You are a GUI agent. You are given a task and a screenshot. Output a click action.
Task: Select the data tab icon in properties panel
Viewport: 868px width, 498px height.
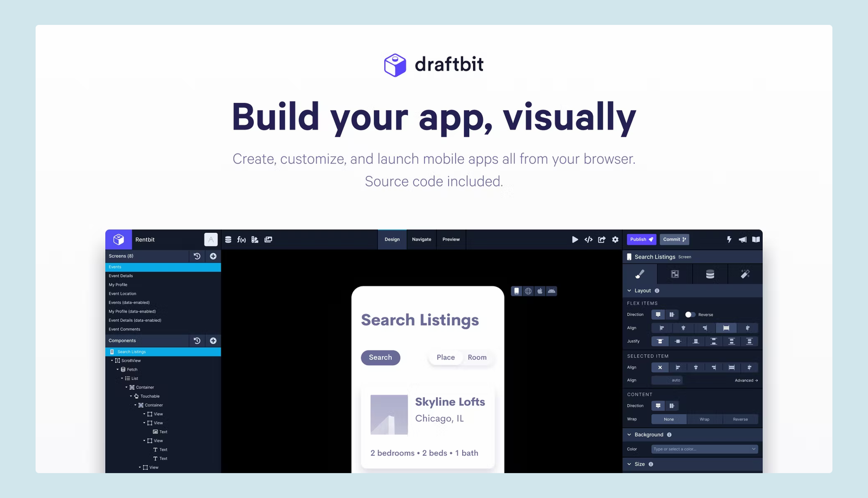710,274
